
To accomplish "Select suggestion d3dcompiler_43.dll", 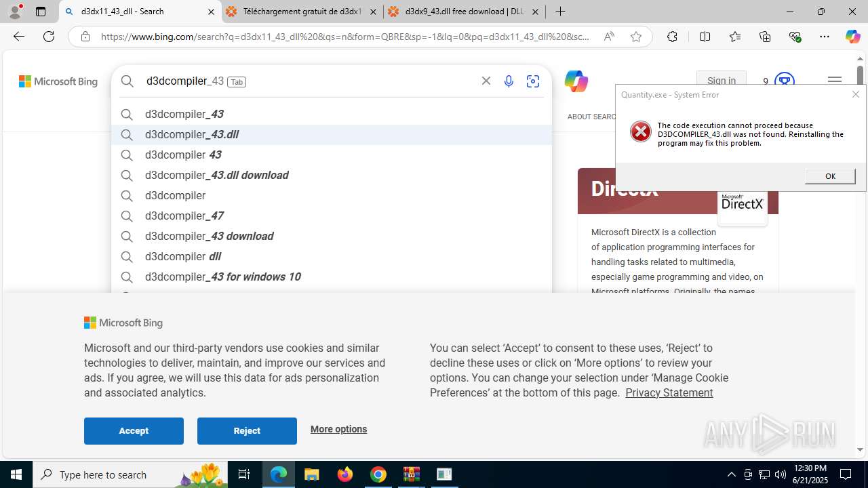I will (x=332, y=134).
